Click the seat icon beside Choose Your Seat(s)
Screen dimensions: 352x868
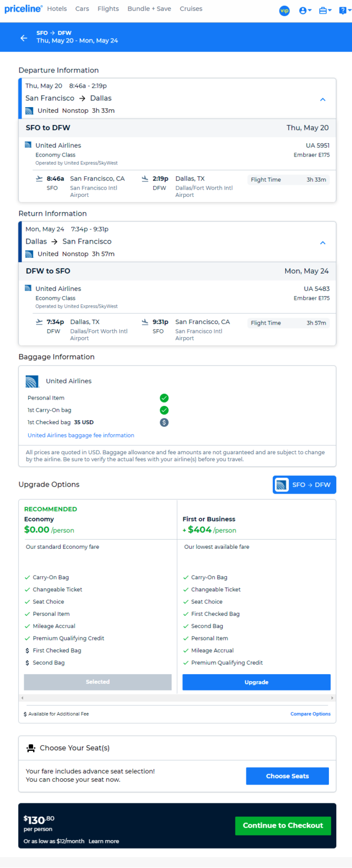31,748
